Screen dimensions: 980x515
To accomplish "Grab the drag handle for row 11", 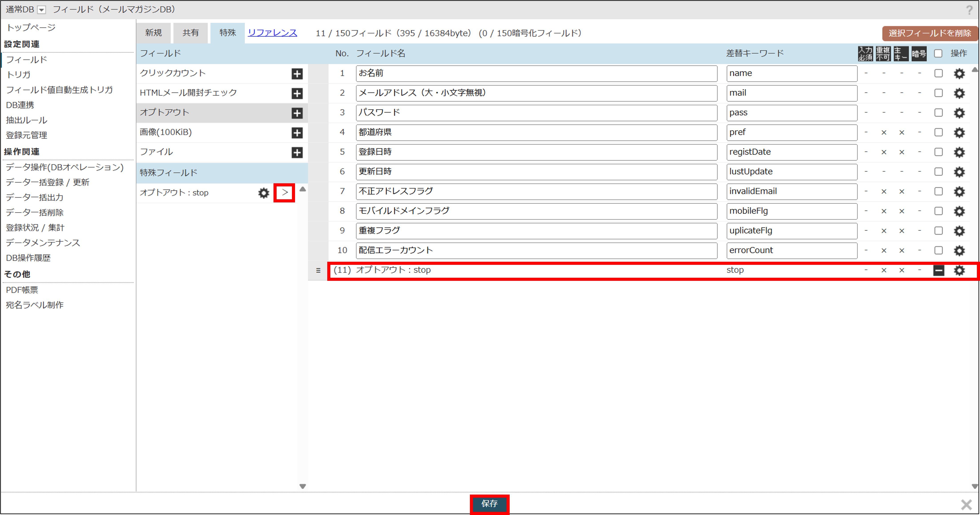I will pos(318,270).
